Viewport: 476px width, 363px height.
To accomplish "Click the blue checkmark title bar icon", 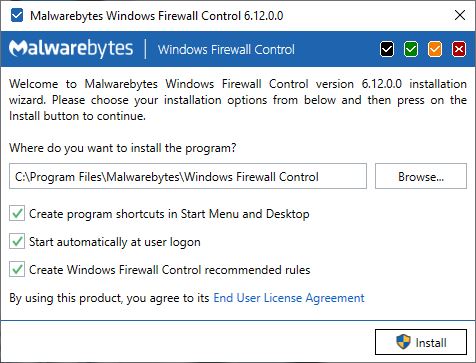I will [x=17, y=15].
